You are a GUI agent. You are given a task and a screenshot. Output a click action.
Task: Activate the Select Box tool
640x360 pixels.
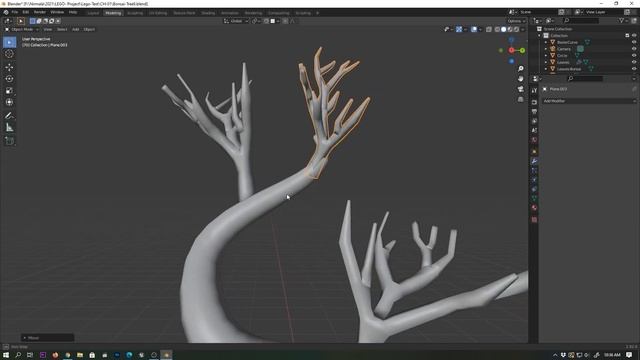tap(9, 42)
